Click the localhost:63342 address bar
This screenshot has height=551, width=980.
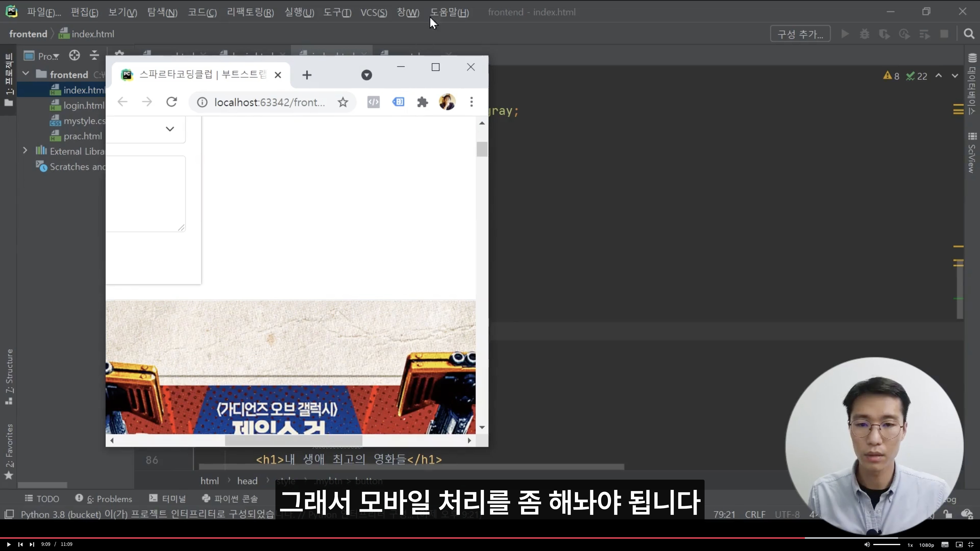(x=269, y=102)
